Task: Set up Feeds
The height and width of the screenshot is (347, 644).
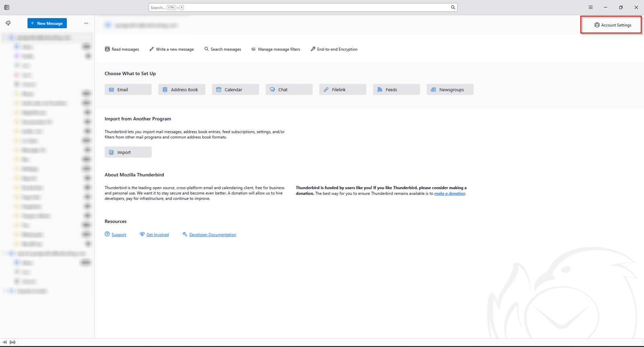Action: pyautogui.click(x=396, y=89)
